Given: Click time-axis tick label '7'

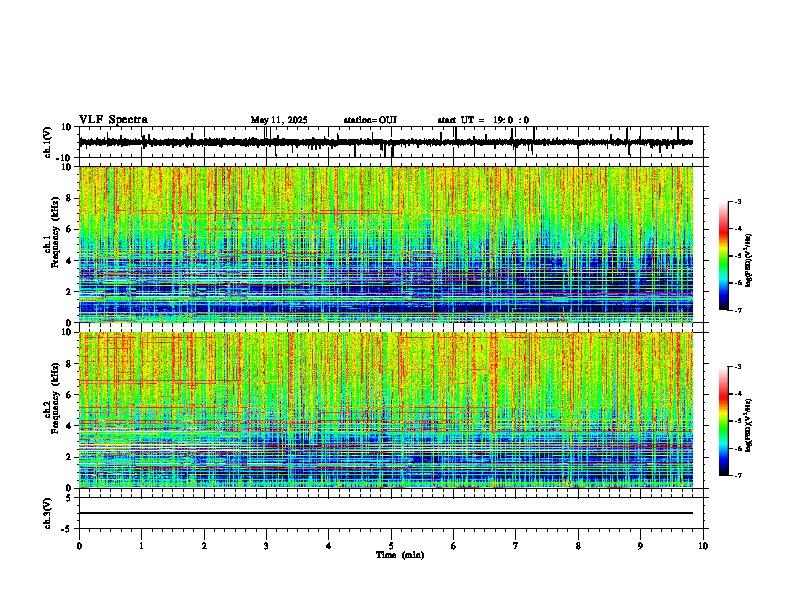Looking at the screenshot, I should coord(516,546).
